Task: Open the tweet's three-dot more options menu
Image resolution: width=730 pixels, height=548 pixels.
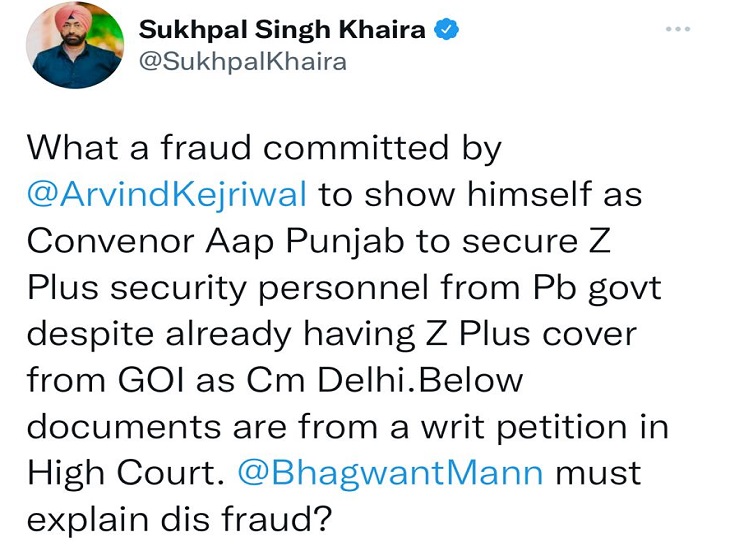Action: tap(677, 28)
